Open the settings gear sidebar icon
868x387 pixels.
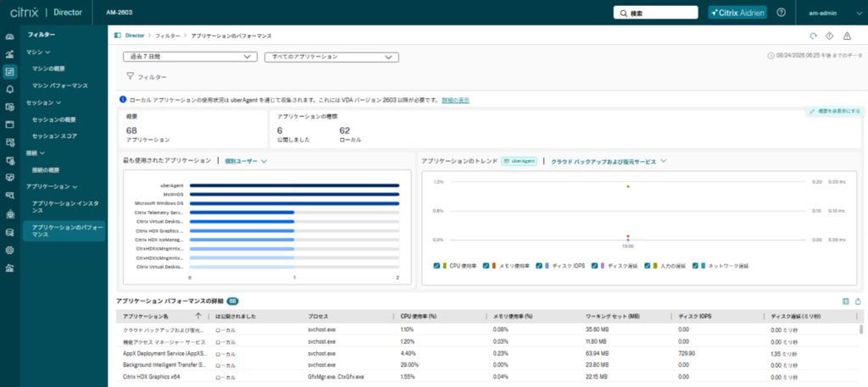[x=9, y=250]
